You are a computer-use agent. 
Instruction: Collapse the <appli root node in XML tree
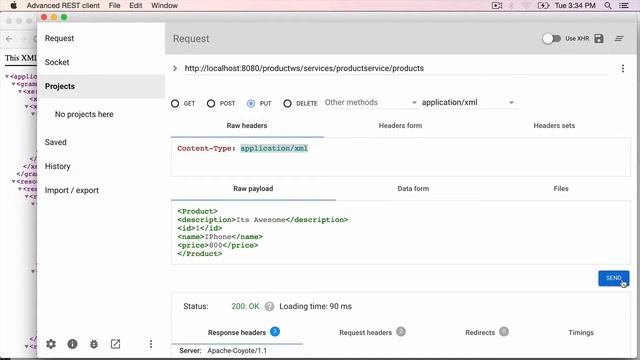coord(7,76)
